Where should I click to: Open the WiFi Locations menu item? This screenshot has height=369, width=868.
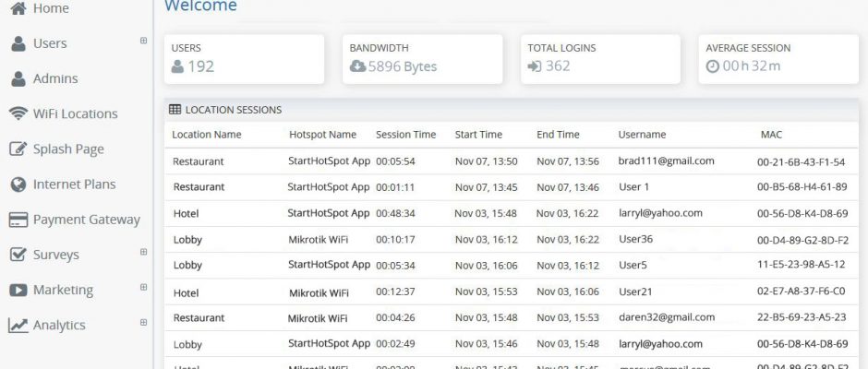76,113
